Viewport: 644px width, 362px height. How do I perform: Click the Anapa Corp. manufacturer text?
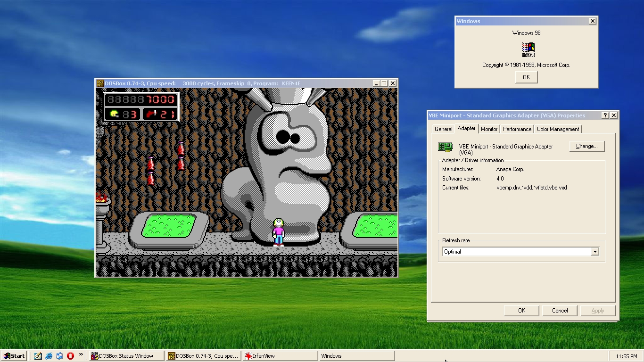click(x=510, y=169)
